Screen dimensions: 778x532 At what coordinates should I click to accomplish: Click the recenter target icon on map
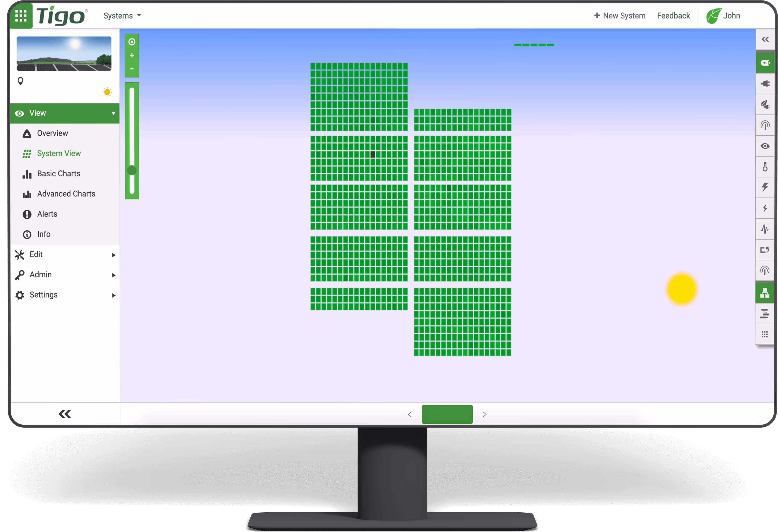132,42
